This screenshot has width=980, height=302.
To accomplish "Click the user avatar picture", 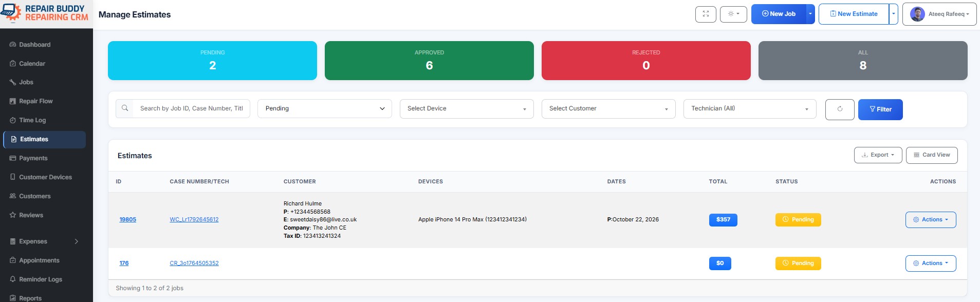I will coord(917,14).
